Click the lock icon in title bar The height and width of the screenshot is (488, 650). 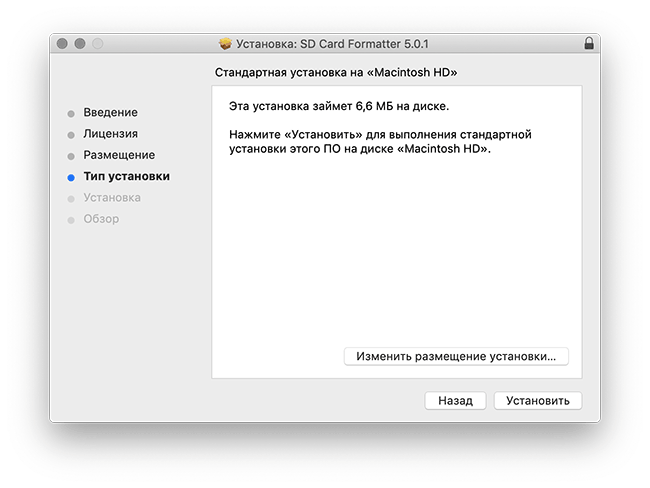tap(589, 43)
